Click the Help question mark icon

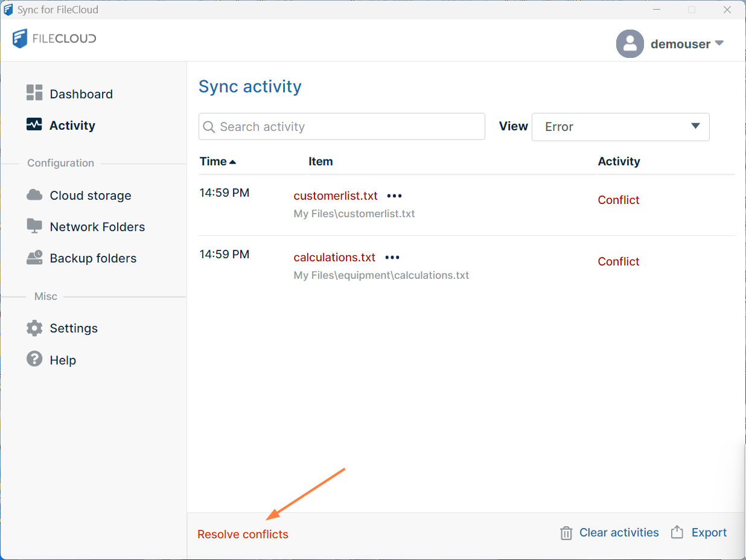pyautogui.click(x=34, y=359)
